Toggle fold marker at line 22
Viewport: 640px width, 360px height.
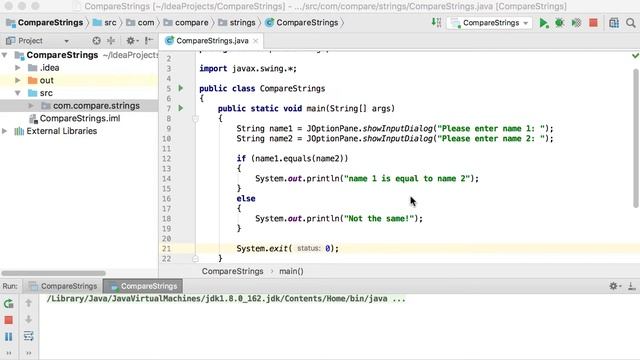pos(195,258)
